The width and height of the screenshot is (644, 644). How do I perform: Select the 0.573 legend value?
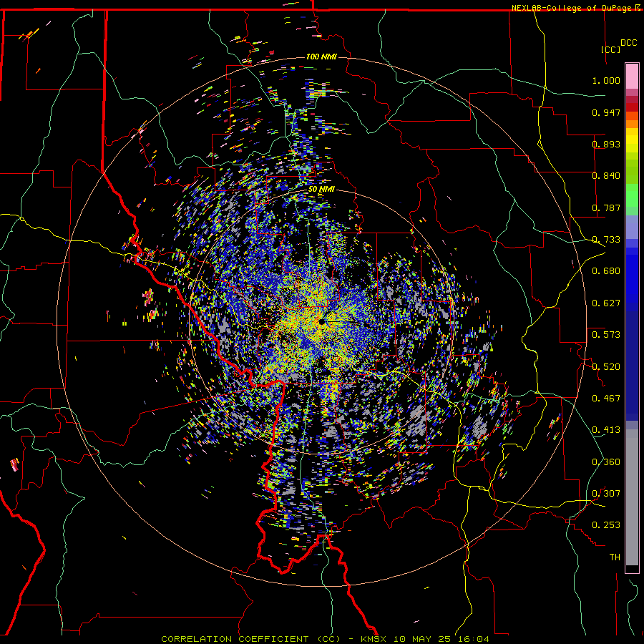(x=606, y=335)
